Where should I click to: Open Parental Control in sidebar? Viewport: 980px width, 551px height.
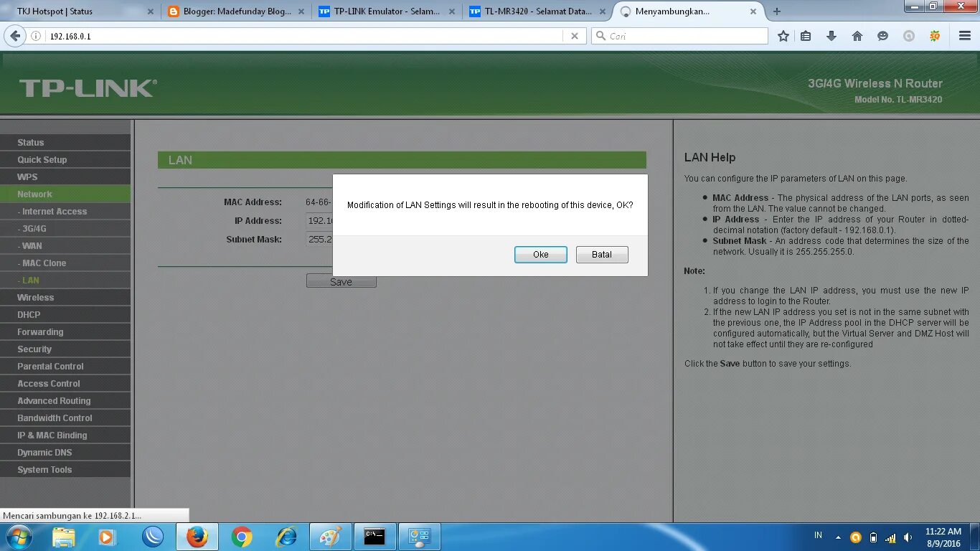[x=65, y=367]
